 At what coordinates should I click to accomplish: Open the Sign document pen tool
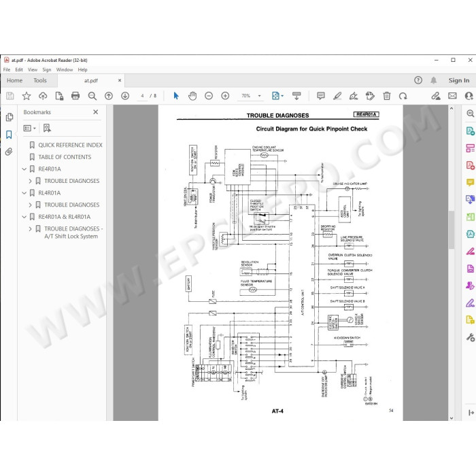354,96
